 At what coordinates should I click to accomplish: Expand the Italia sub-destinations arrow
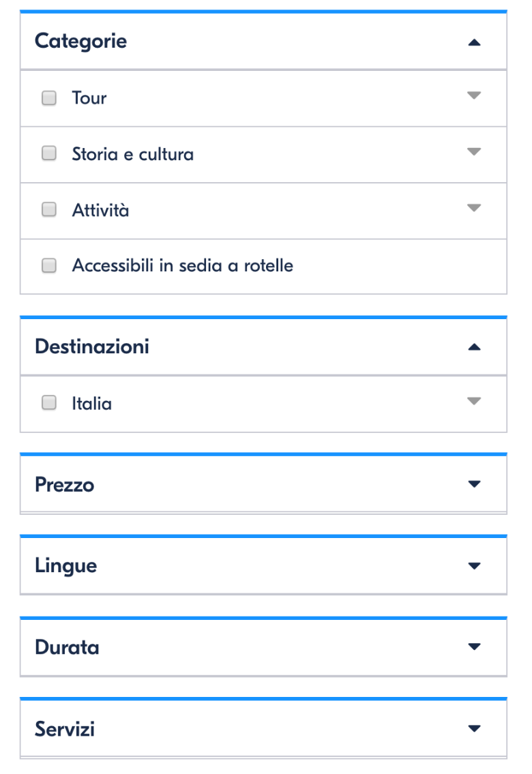474,402
